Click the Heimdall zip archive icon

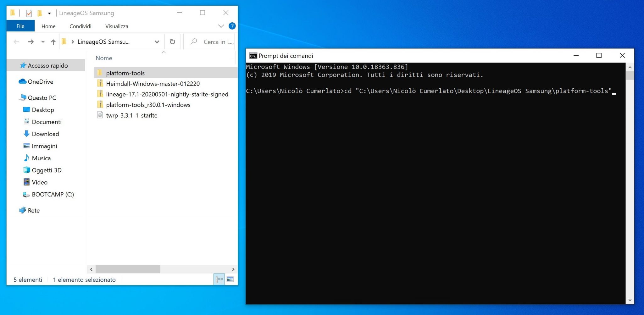100,83
